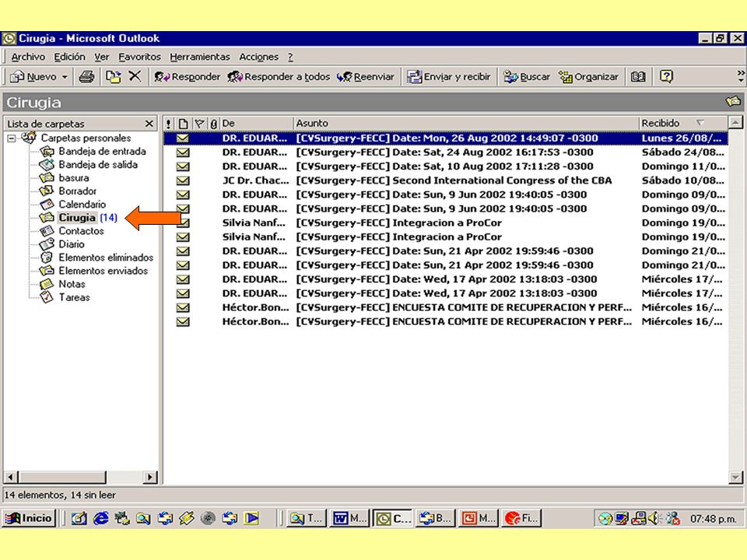747x560 pixels.
Task: Click the Reenviar button
Action: pos(366,77)
